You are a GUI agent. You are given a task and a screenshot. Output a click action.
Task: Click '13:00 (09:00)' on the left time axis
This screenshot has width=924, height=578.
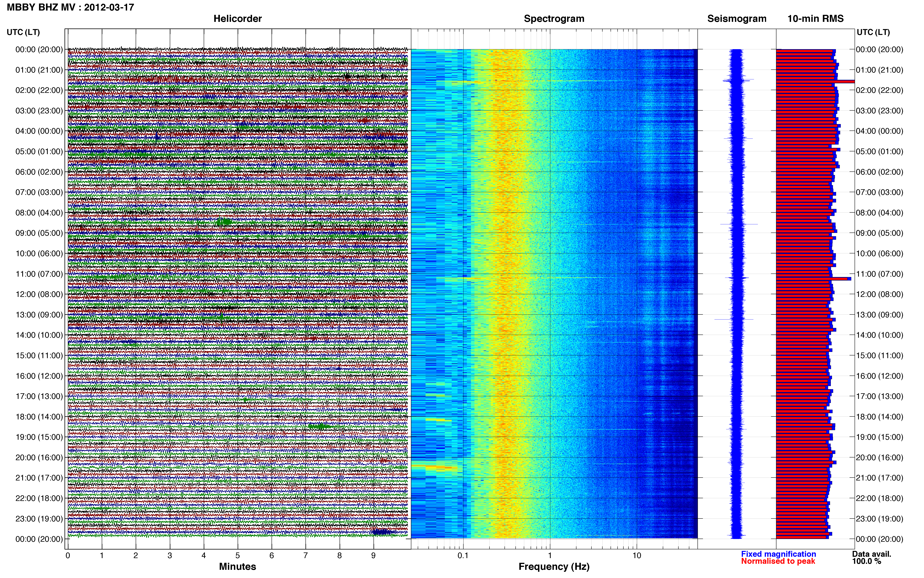39,315
